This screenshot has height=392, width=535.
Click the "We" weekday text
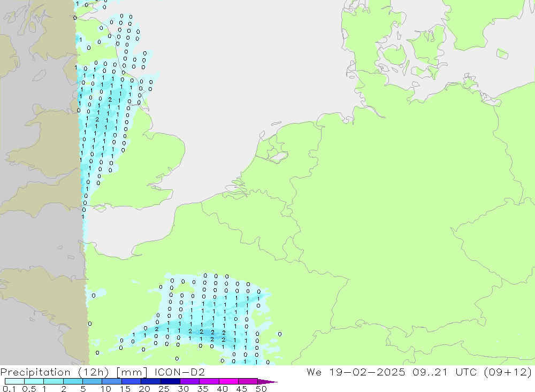click(x=314, y=372)
